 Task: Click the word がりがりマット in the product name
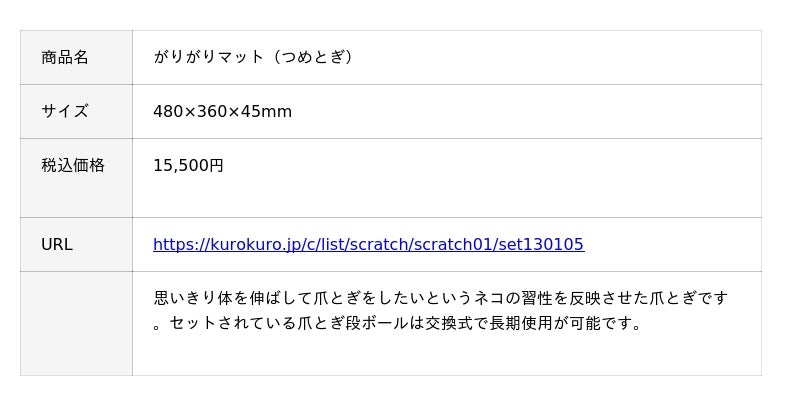point(208,58)
